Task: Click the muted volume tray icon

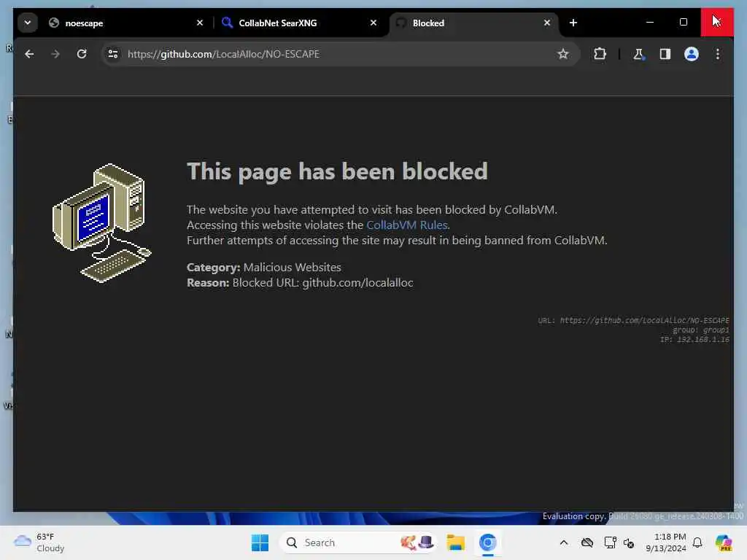Action: 629,542
